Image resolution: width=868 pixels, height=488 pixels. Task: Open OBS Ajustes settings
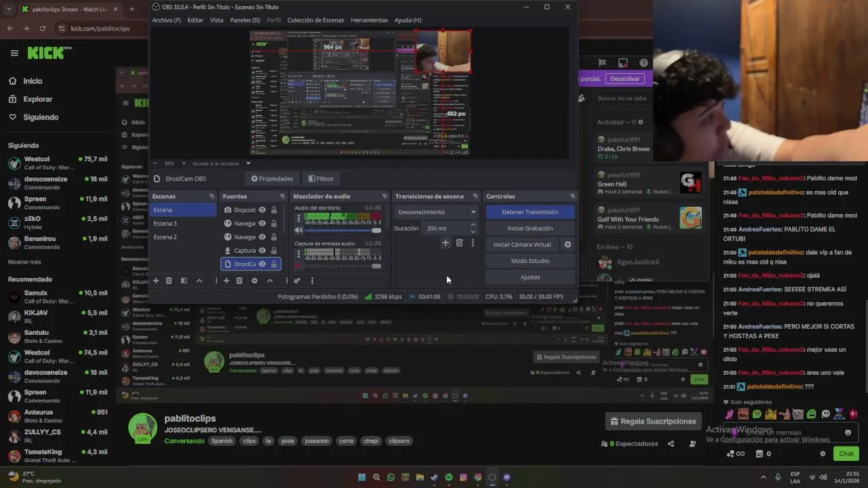click(x=530, y=277)
